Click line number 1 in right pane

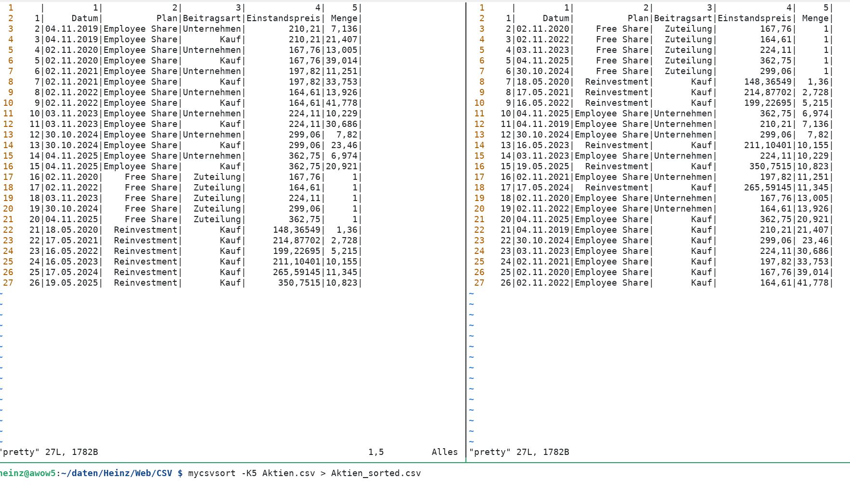[x=482, y=8]
